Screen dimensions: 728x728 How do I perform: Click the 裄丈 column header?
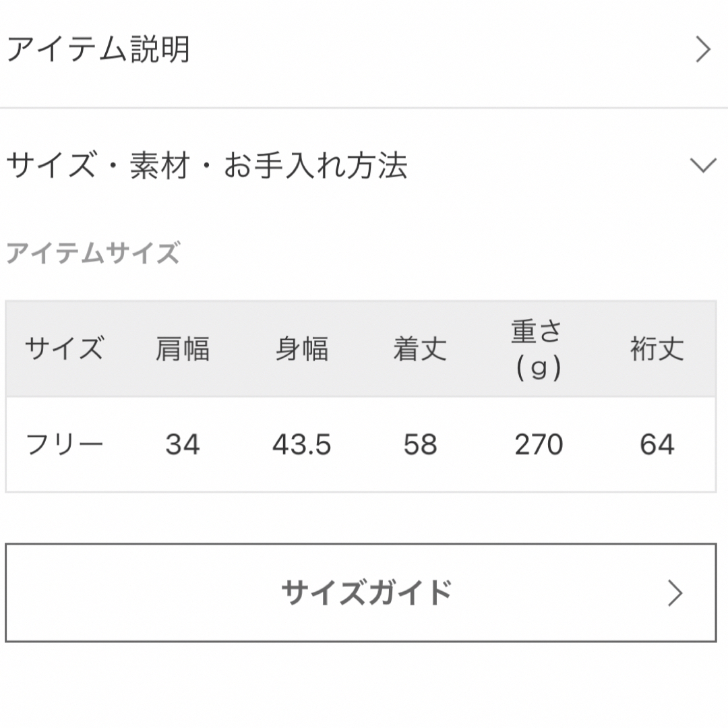coord(657,348)
